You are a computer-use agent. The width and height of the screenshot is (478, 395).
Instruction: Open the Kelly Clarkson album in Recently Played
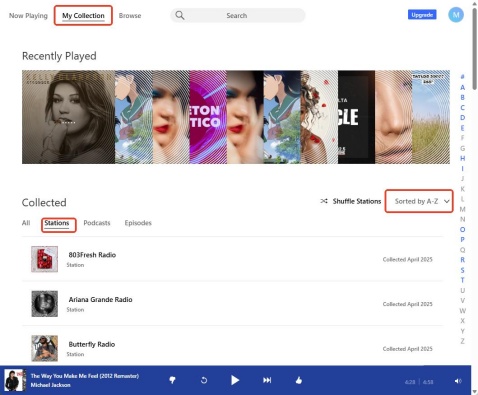click(68, 117)
